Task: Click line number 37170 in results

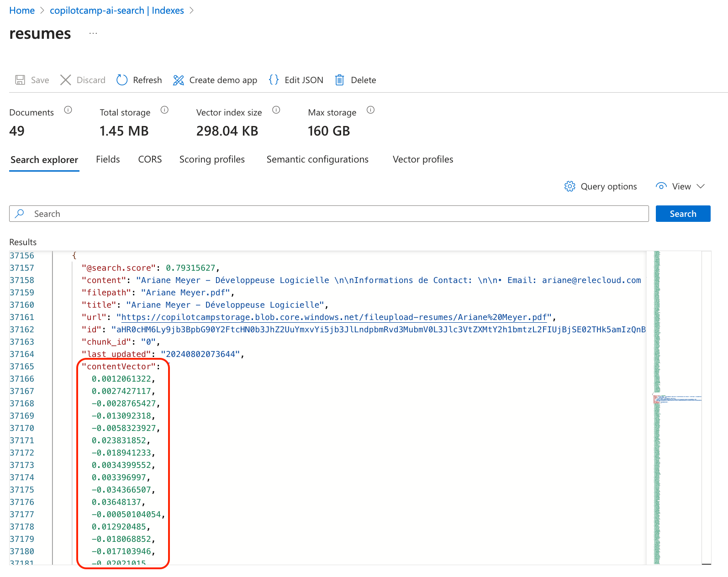Action: [22, 428]
